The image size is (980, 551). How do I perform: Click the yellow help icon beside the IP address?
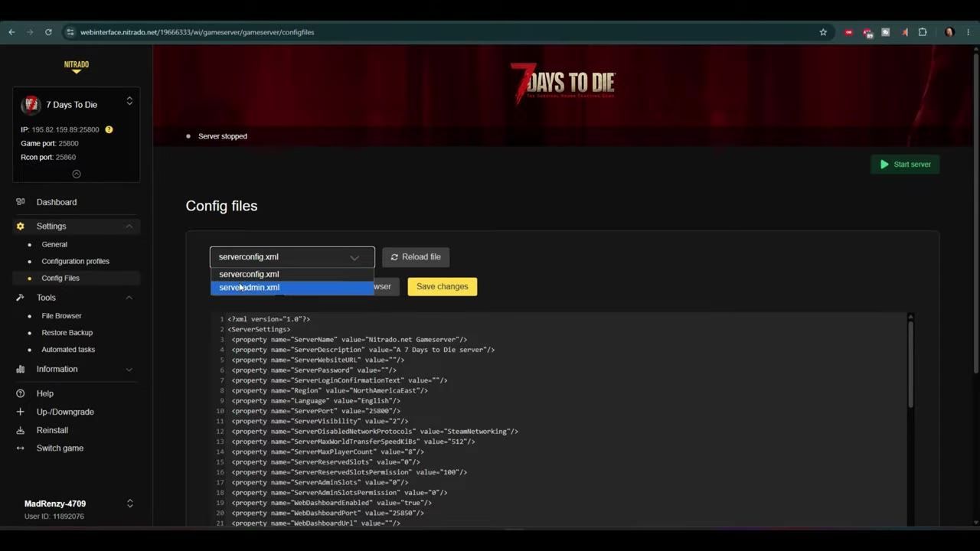coord(109,129)
